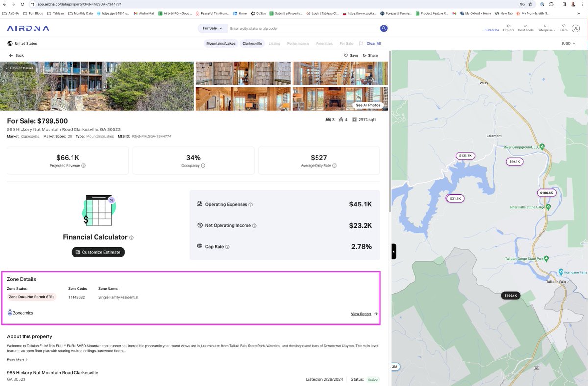Select the Clarkesville filter chip

click(252, 43)
